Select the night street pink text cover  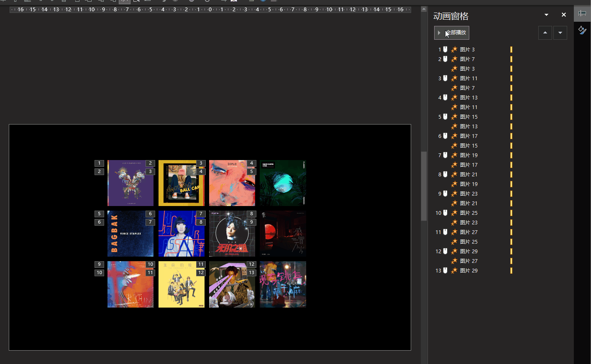(x=283, y=284)
